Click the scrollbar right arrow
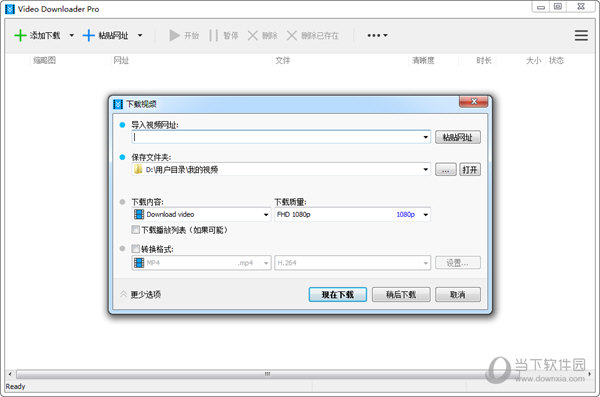600x397 pixels. point(590,374)
